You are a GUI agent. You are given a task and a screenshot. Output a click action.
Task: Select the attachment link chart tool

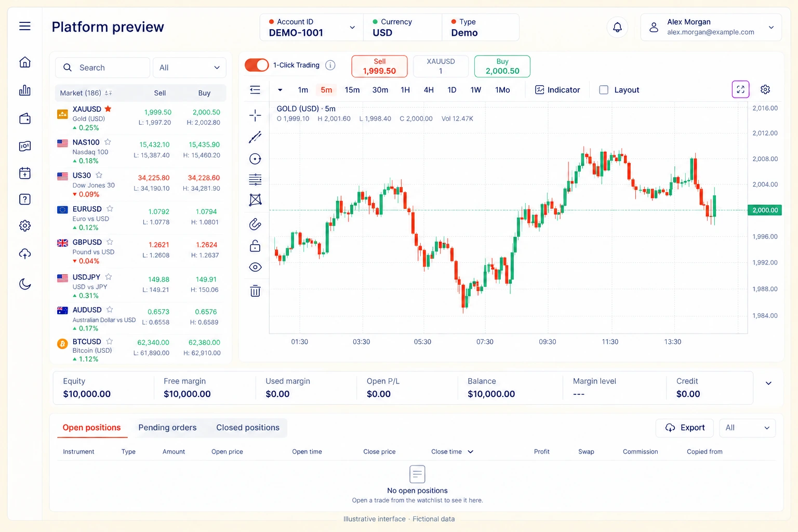coord(255,224)
